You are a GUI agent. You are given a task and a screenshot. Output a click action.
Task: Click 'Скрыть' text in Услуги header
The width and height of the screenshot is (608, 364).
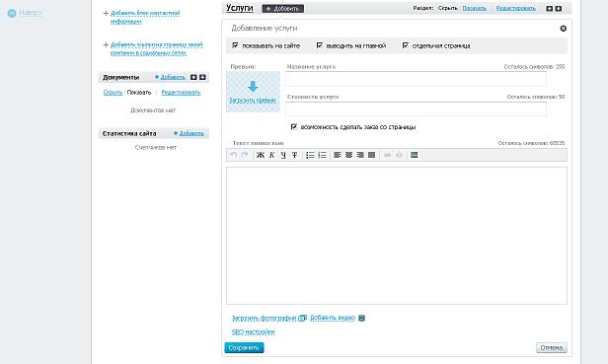click(x=448, y=8)
